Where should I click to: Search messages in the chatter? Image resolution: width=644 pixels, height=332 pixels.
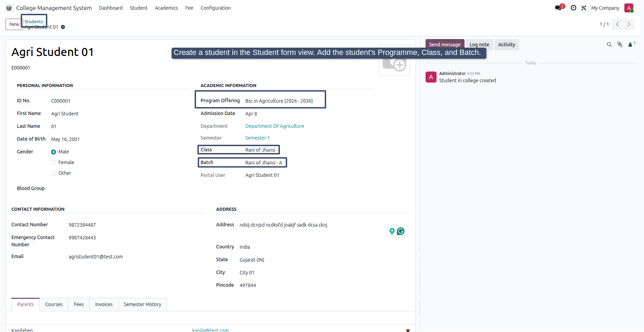tap(609, 45)
